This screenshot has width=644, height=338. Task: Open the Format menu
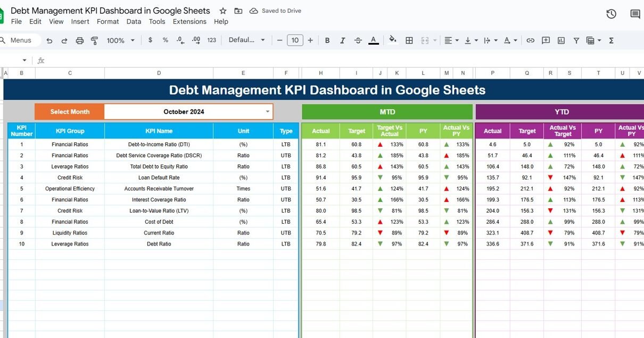[108, 22]
